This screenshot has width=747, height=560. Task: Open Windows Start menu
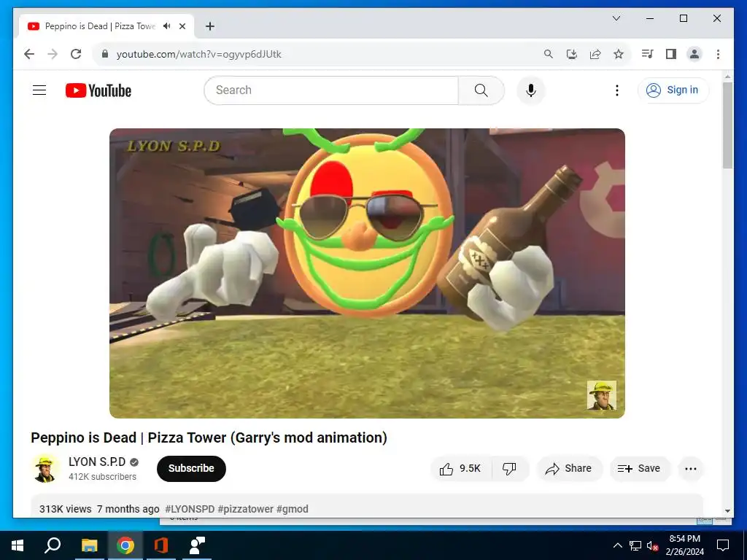point(18,545)
